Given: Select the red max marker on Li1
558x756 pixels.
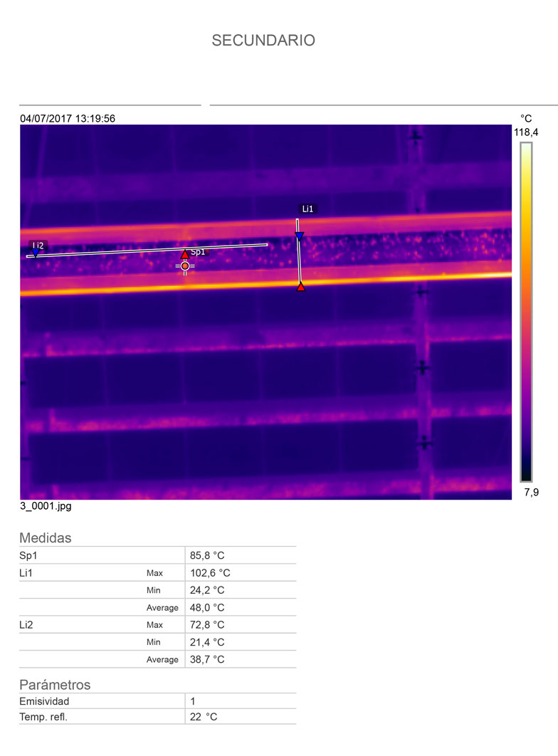Looking at the screenshot, I should (x=300, y=288).
